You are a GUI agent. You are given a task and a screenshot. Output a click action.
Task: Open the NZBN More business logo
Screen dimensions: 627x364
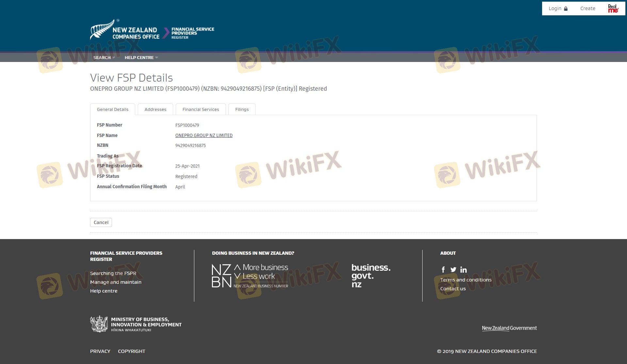(x=250, y=276)
